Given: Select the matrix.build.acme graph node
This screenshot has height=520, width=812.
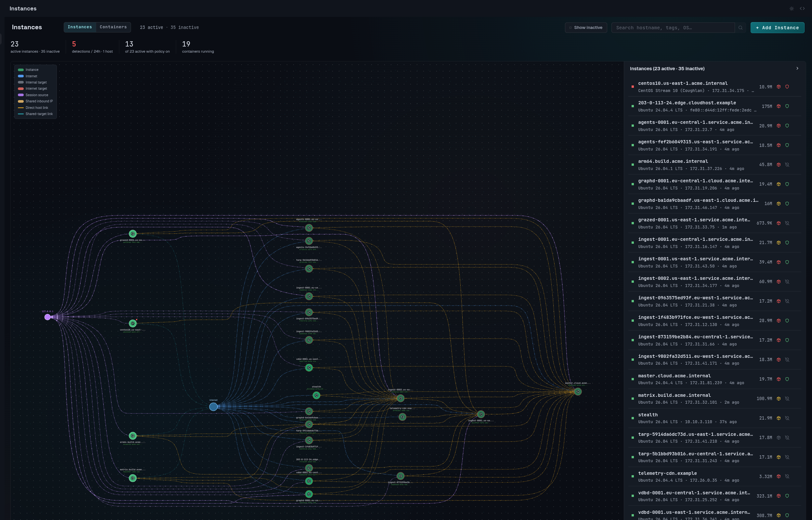Looking at the screenshot, I should pyautogui.click(x=133, y=478).
